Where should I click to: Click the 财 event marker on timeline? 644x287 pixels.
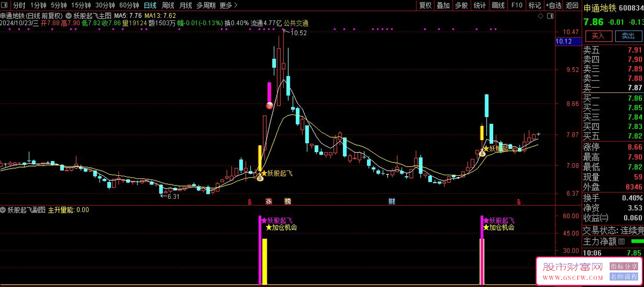392,202
